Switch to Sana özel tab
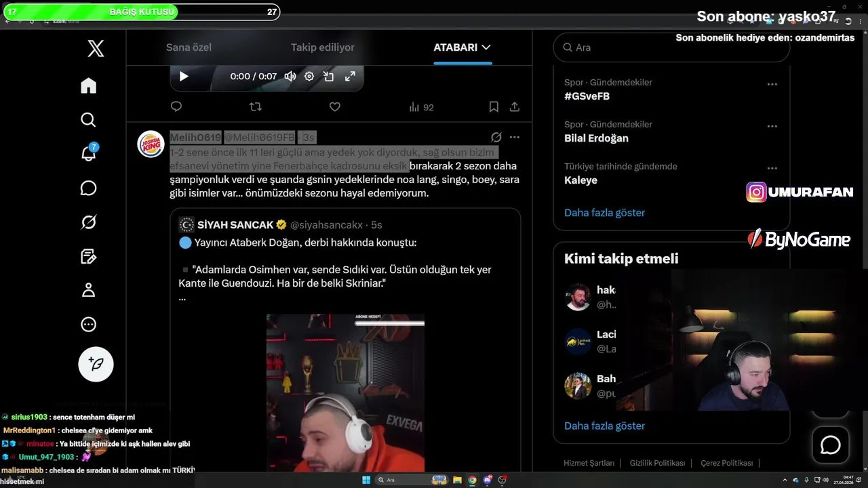868x488 pixels. 189,47
